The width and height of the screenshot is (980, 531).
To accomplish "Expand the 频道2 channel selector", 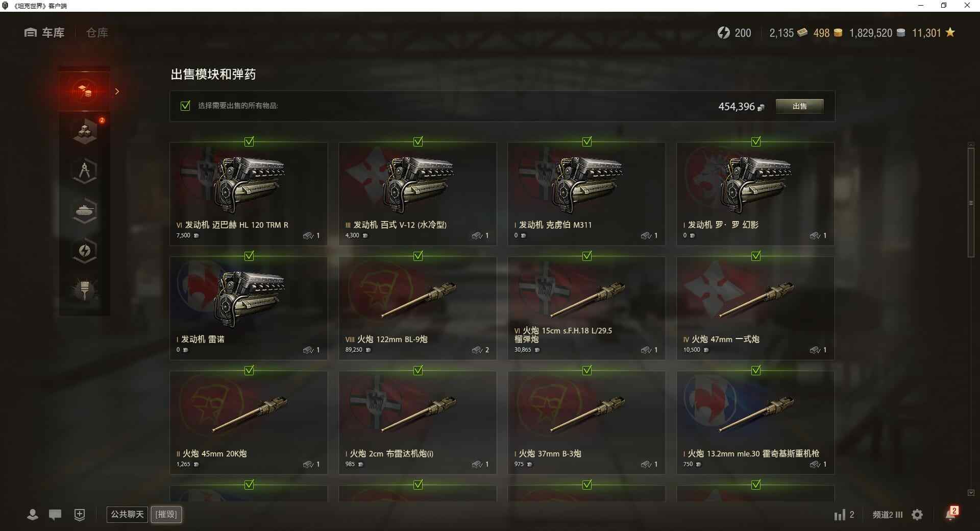I will 887,515.
